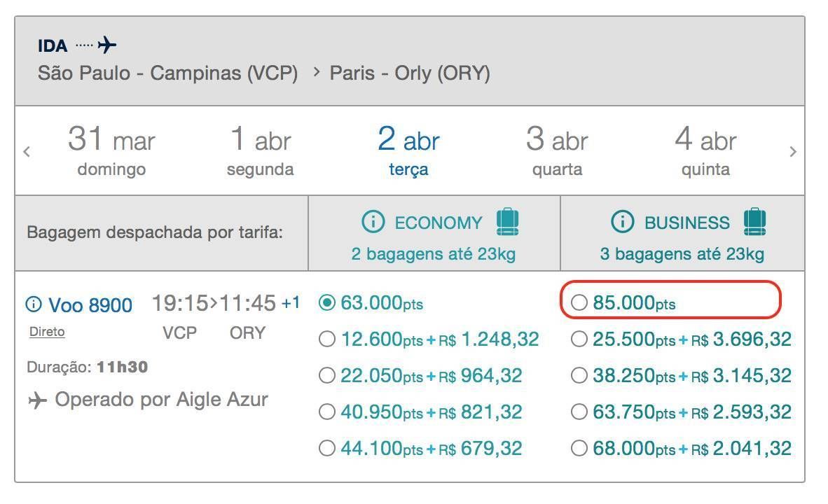Open the Direto flight details link
The width and height of the screenshot is (828, 504).
point(47,332)
